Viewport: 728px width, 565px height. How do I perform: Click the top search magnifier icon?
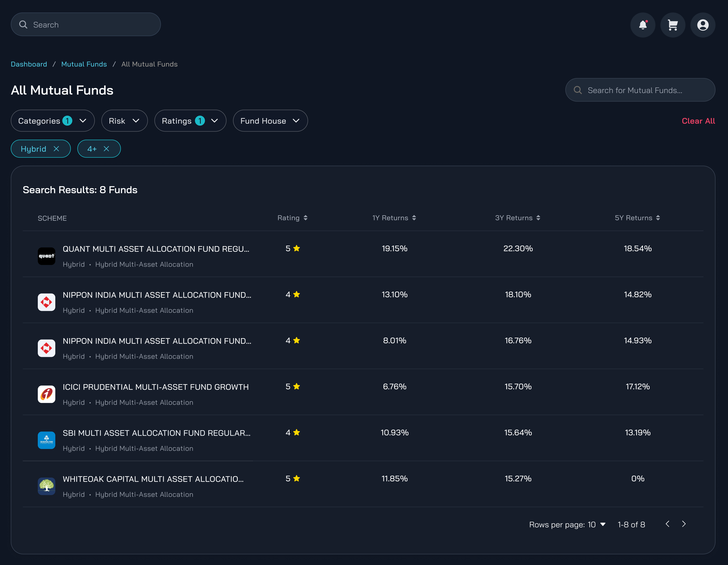[x=23, y=25]
